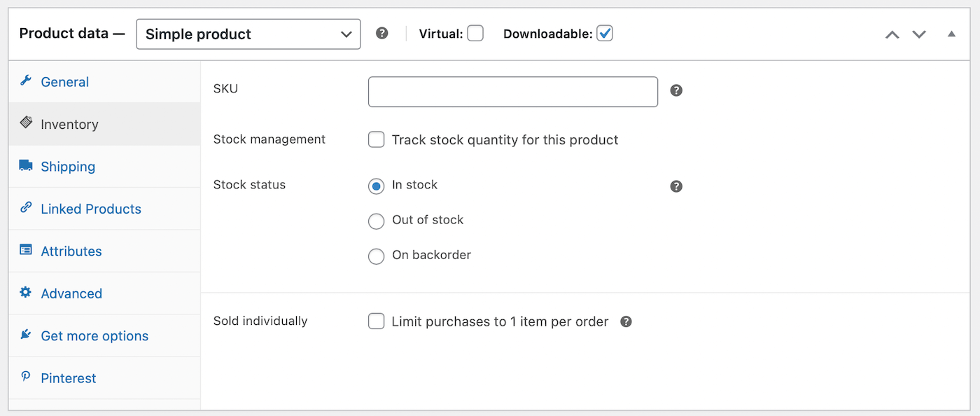Select the Shipping truck icon
The image size is (980, 416).
click(26, 166)
